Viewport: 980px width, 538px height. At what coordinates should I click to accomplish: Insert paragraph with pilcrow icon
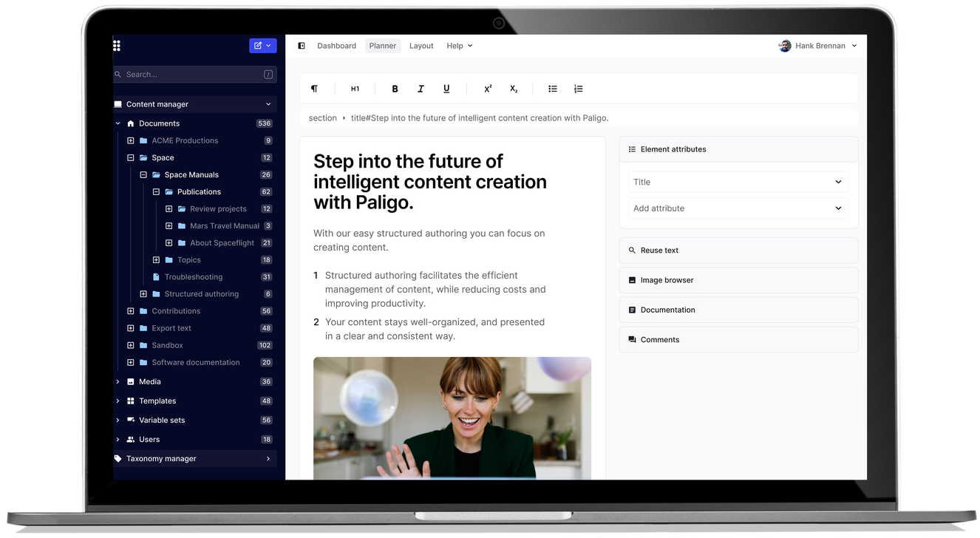(x=314, y=89)
